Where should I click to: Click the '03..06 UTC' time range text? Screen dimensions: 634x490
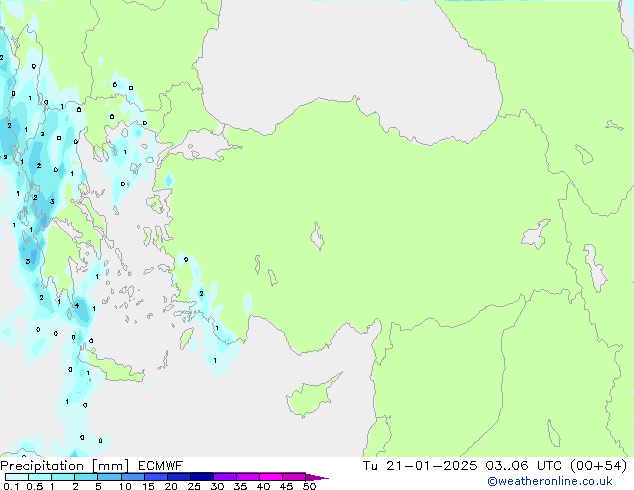523,466
